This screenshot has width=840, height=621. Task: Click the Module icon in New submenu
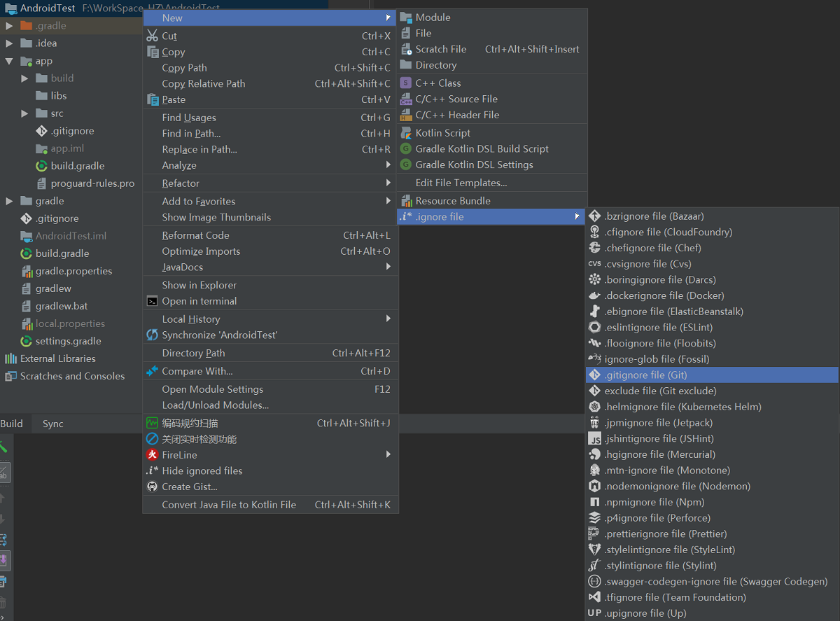pyautogui.click(x=406, y=18)
